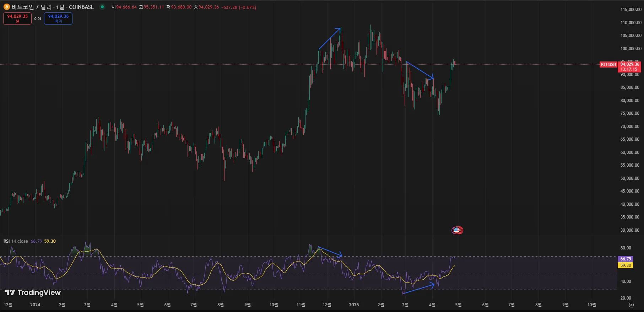Click the purple 66.79 RSI legend value
Viewport: 644px width, 312px height.
[x=36, y=241]
